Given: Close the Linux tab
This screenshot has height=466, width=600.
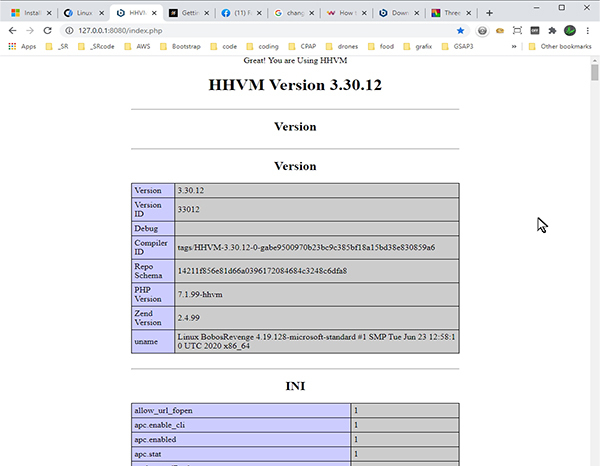Looking at the screenshot, I should click(x=101, y=13).
